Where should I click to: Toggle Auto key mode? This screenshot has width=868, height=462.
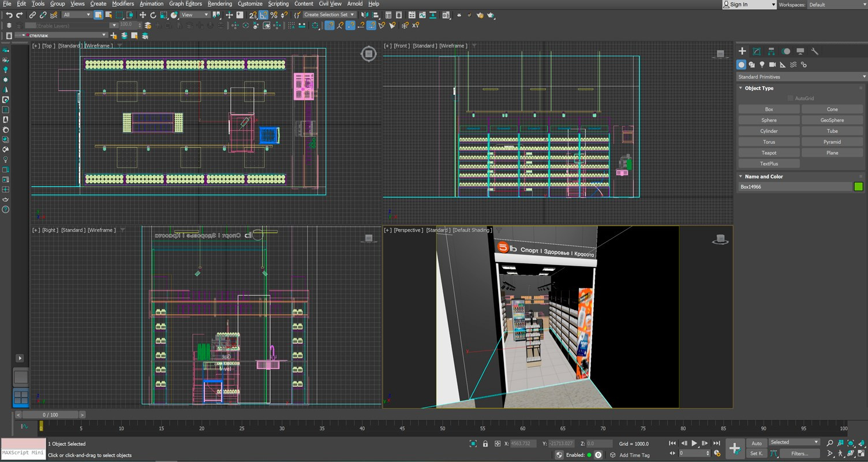tap(756, 444)
